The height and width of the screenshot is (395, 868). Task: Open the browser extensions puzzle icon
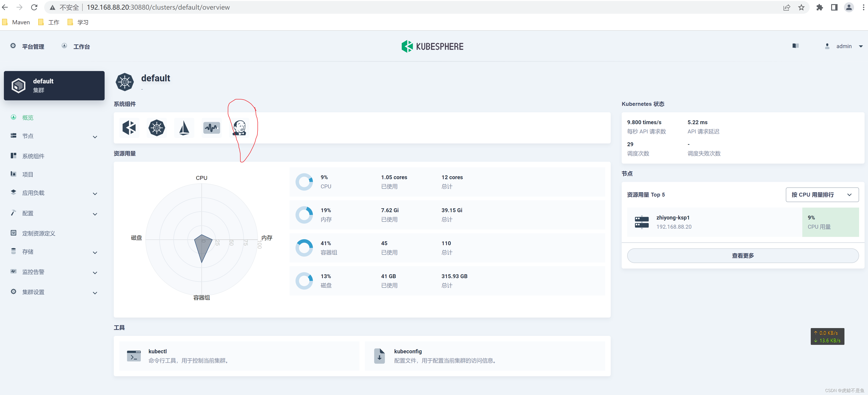(x=819, y=7)
